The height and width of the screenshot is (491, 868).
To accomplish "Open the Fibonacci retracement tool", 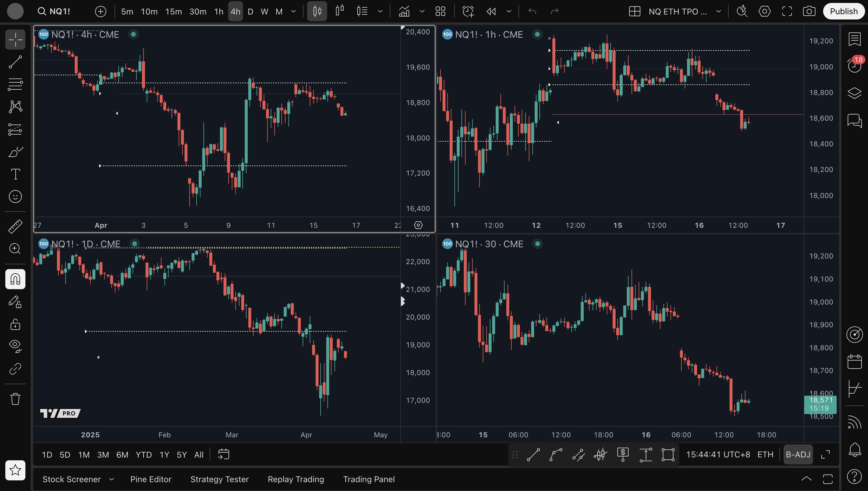I will (x=15, y=84).
